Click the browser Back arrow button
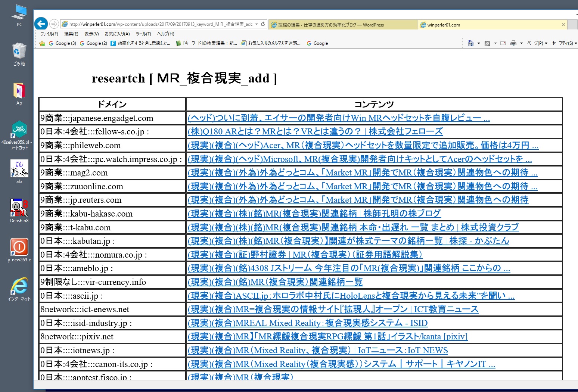The width and height of the screenshot is (578, 392). (x=41, y=24)
